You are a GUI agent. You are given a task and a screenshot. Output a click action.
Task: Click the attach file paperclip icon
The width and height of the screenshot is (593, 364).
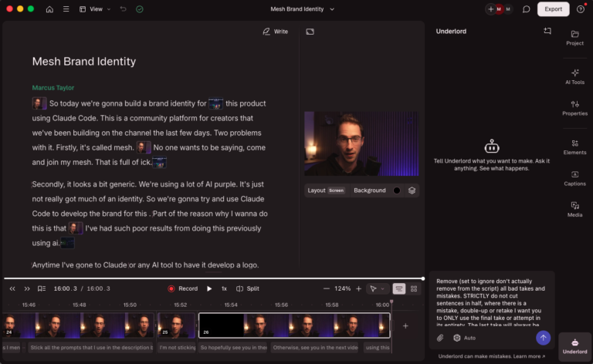[x=440, y=338]
